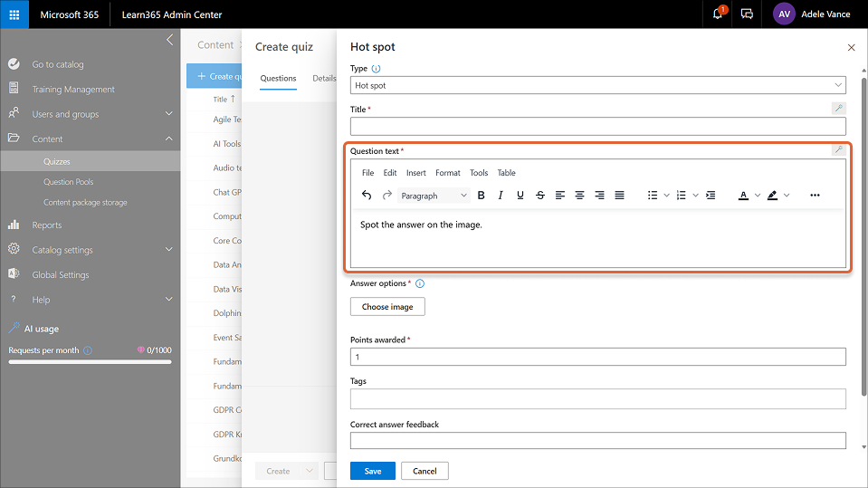The image size is (868, 488).
Task: Open the notifications bell
Action: click(718, 14)
